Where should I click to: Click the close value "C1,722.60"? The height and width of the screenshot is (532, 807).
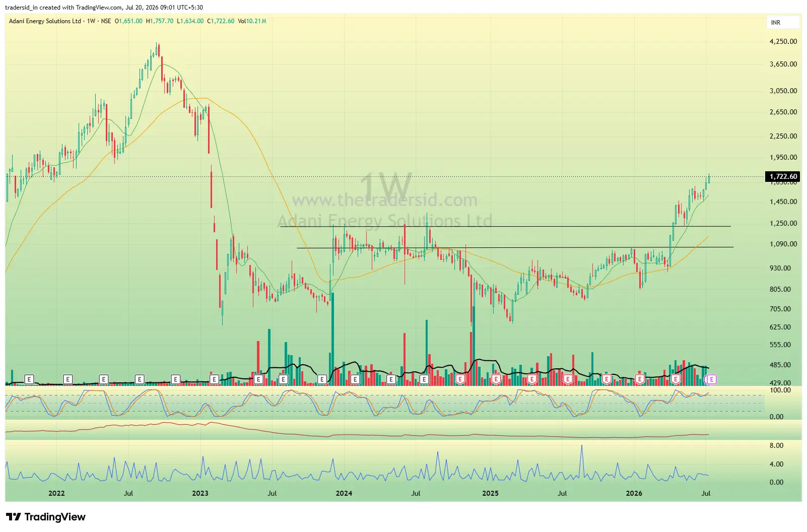point(221,21)
